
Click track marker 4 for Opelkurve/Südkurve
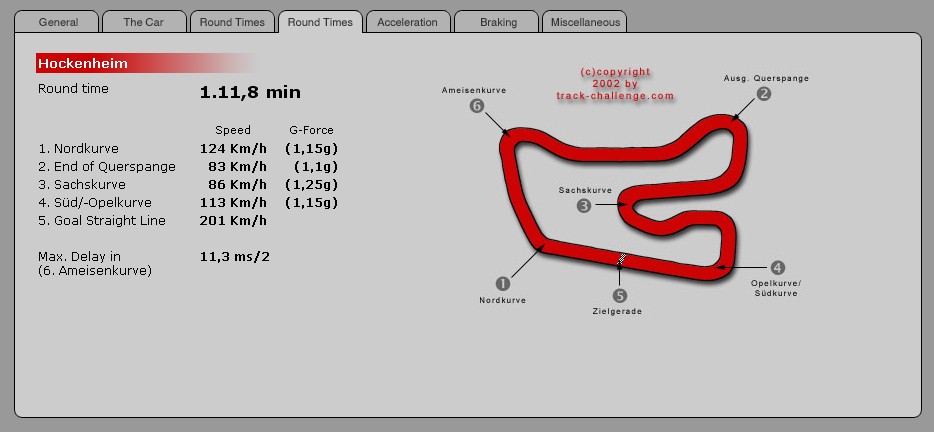click(777, 268)
